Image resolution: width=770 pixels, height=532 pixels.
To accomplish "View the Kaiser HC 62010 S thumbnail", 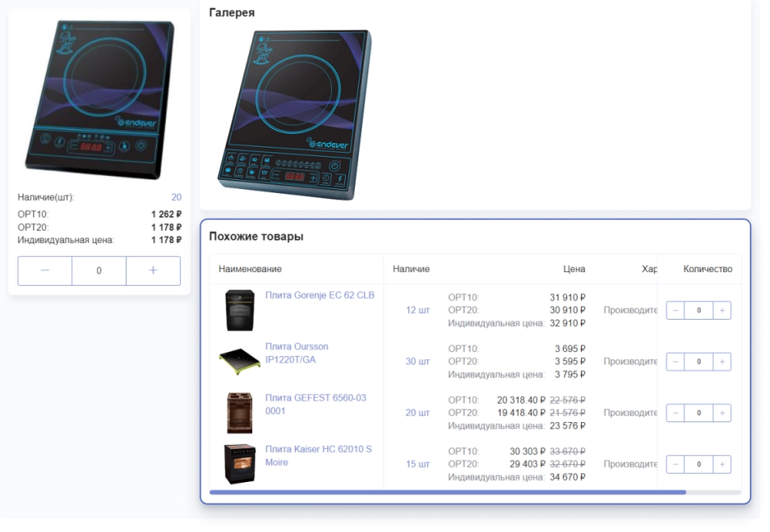I will (240, 464).
